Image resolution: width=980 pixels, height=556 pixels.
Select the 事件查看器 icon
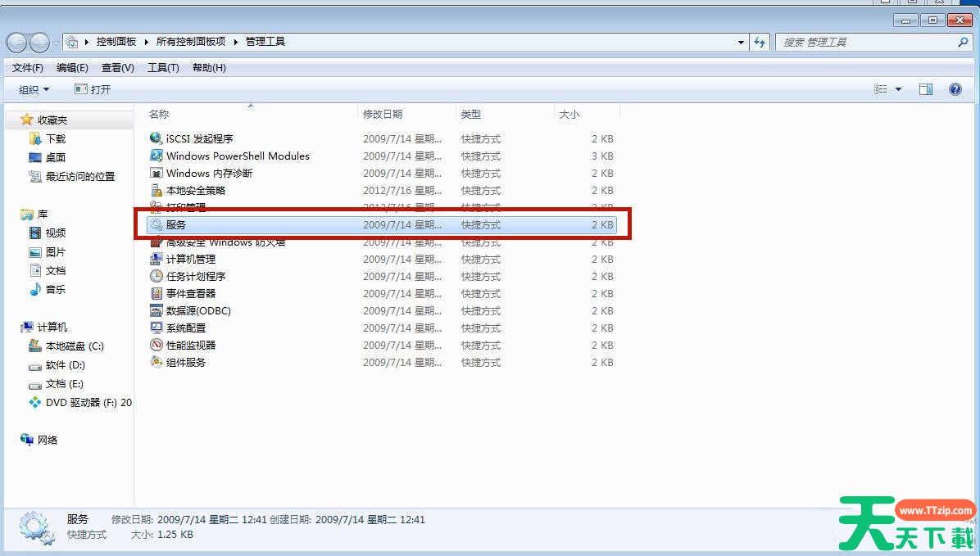point(157,293)
